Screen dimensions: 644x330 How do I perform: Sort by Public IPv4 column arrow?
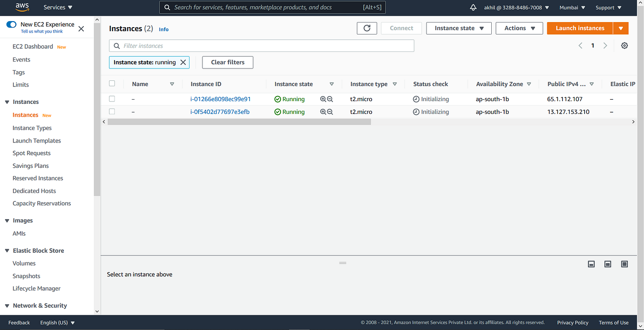[x=592, y=84]
